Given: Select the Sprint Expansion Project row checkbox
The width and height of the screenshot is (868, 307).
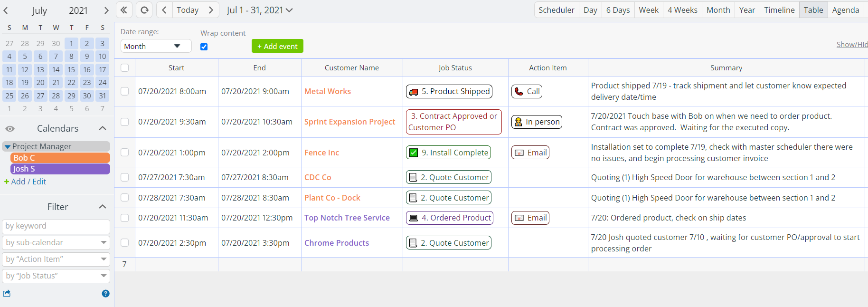Looking at the screenshot, I should [x=125, y=122].
